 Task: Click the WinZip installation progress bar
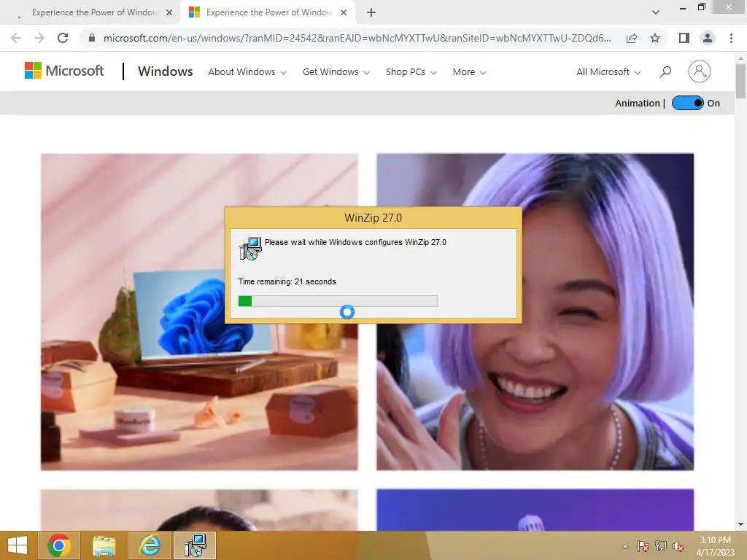(x=338, y=301)
